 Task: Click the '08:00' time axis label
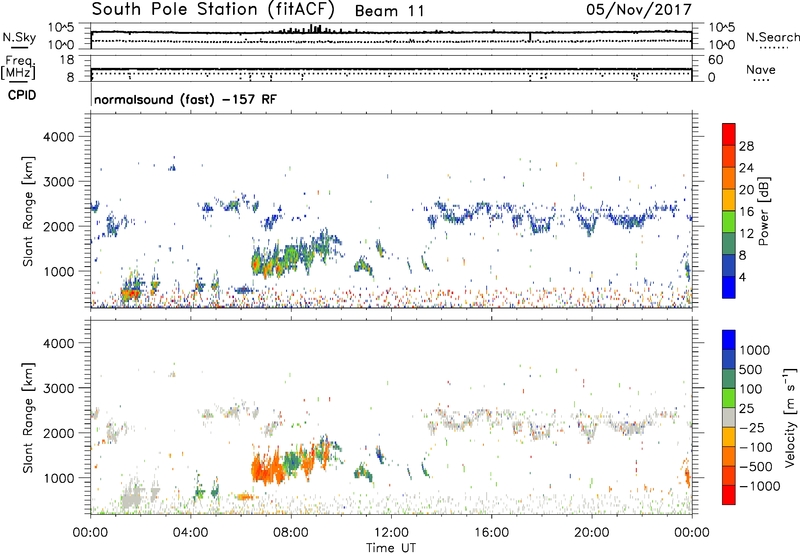[x=291, y=533]
